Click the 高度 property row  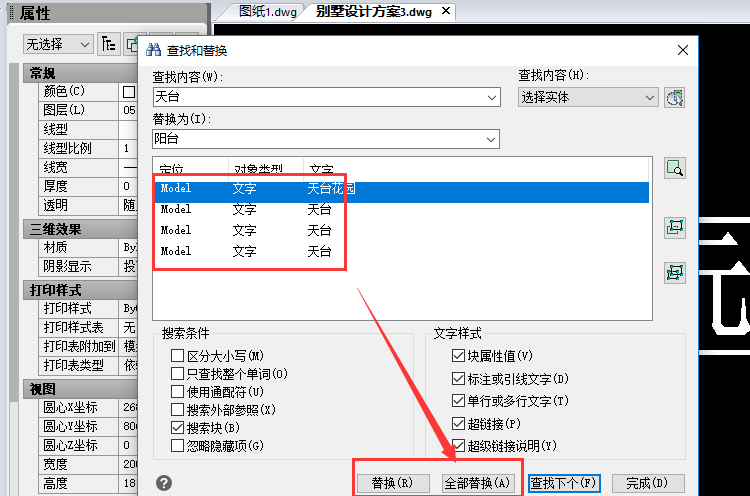[88, 484]
